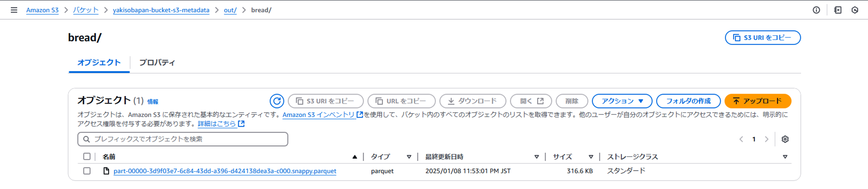Viewport: 868px width, 189px height.
Task: Click the previous page arrow in pagination
Action: click(741, 139)
